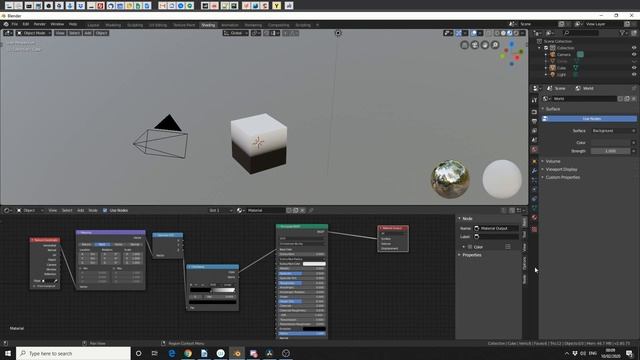Image resolution: width=640 pixels, height=360 pixels.
Task: Hide the Light object with its eye
Action: click(x=634, y=74)
